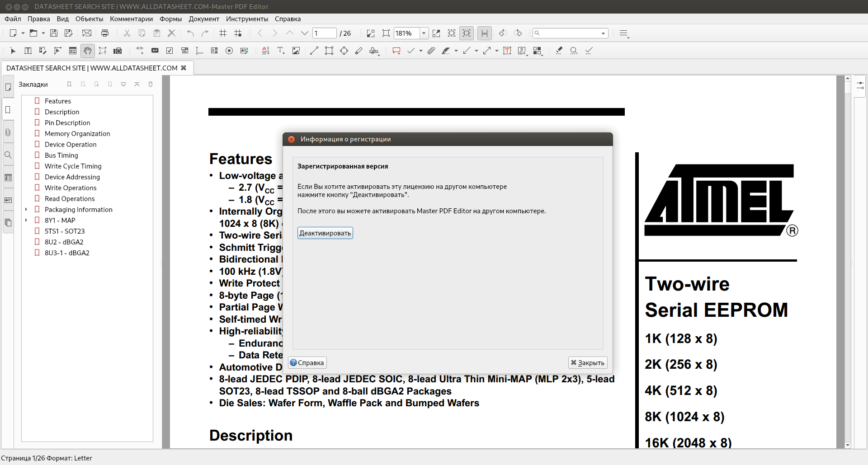Image resolution: width=868 pixels, height=465 pixels.
Task: Toggle the grid display icon
Action: (223, 33)
